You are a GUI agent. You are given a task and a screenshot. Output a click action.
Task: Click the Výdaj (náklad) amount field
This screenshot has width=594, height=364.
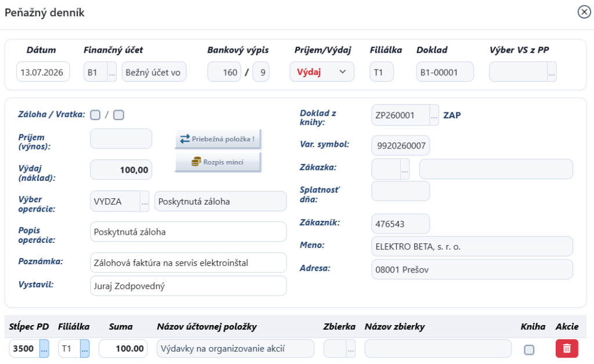[121, 169]
